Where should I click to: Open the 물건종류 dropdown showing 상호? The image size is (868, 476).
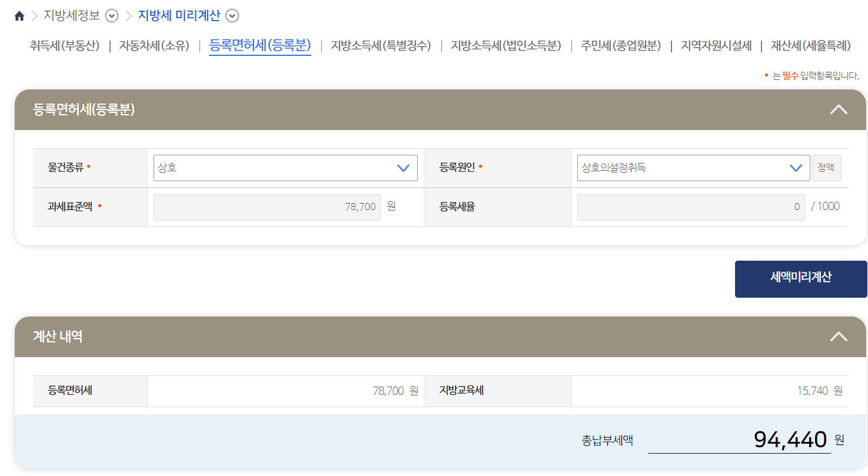pos(285,168)
